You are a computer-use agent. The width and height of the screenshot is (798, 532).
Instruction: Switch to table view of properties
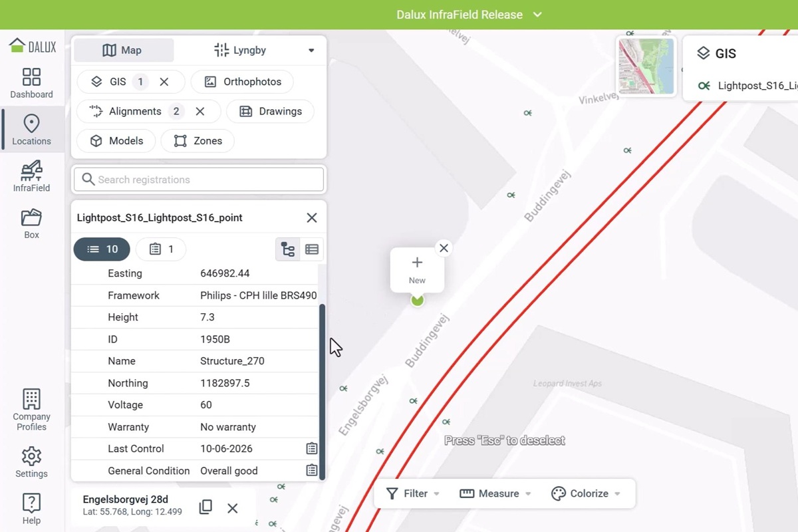coord(312,249)
